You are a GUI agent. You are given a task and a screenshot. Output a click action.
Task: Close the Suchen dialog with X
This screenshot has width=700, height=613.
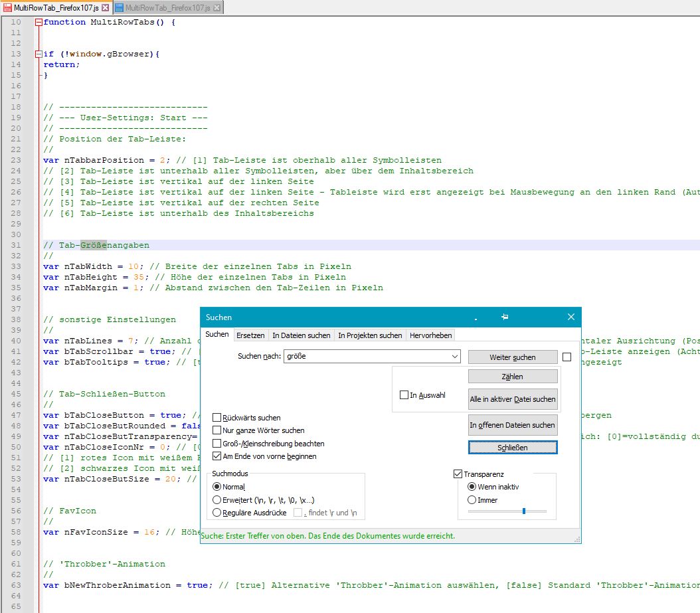click(x=570, y=317)
